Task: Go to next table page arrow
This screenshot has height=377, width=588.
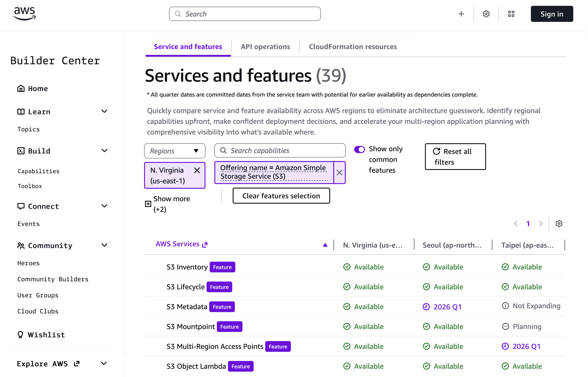Action: tap(540, 224)
